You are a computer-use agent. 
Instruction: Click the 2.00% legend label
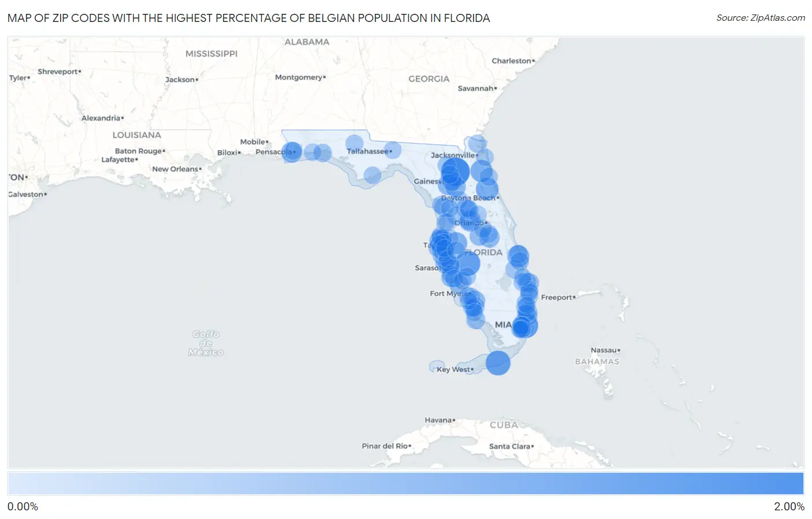coord(789,506)
